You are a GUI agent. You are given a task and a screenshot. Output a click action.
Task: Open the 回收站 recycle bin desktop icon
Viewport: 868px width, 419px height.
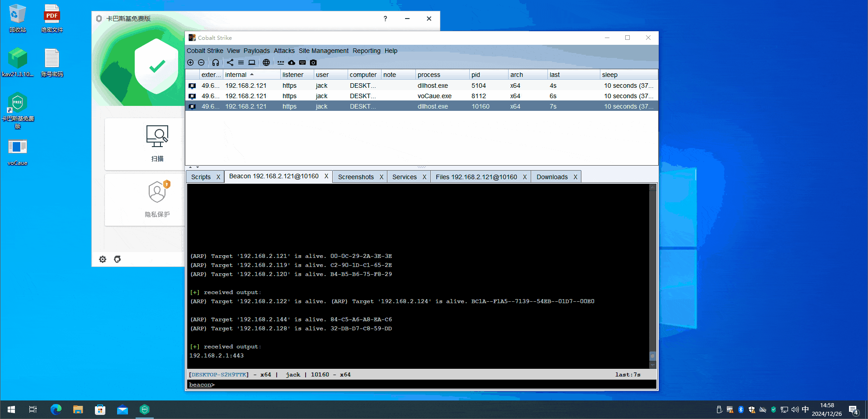[x=18, y=19]
